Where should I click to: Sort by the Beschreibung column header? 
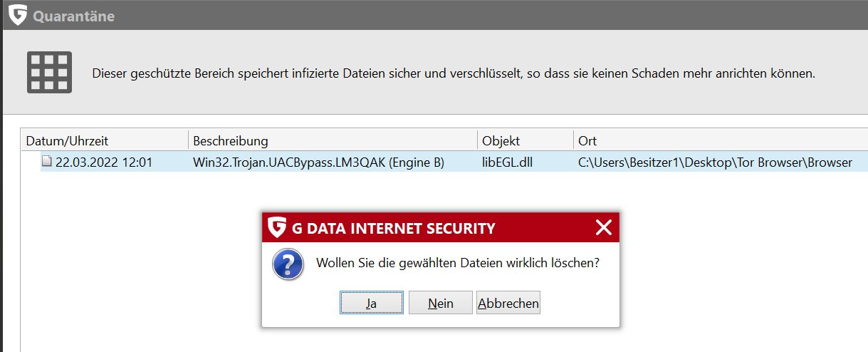click(x=230, y=140)
